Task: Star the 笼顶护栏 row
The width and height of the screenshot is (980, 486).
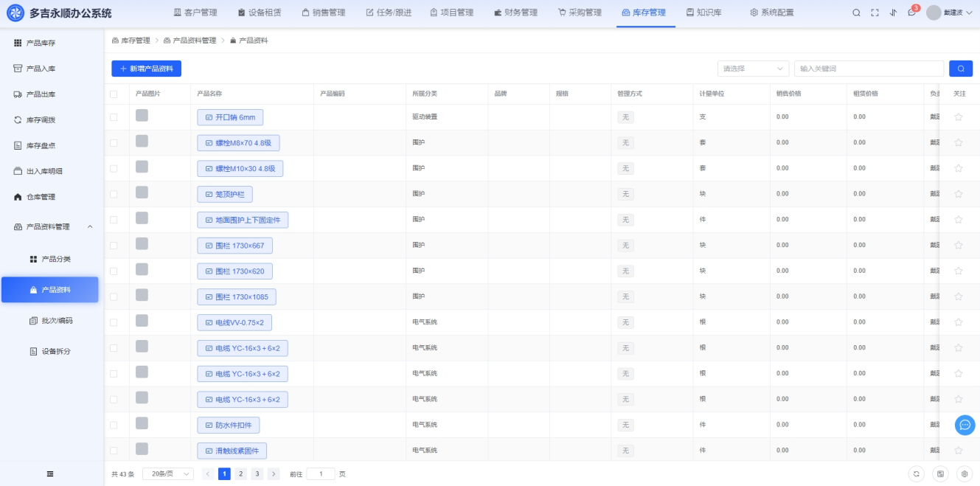Action: coord(959,194)
